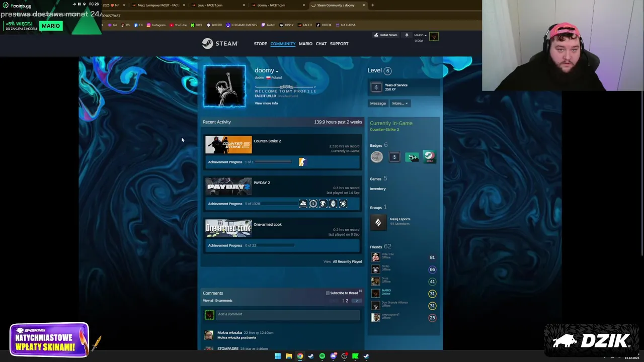Expand the More... dropdown button

400,103
